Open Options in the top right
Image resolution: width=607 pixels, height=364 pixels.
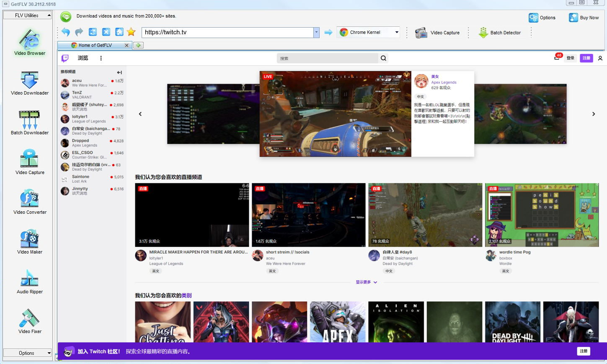tap(542, 18)
